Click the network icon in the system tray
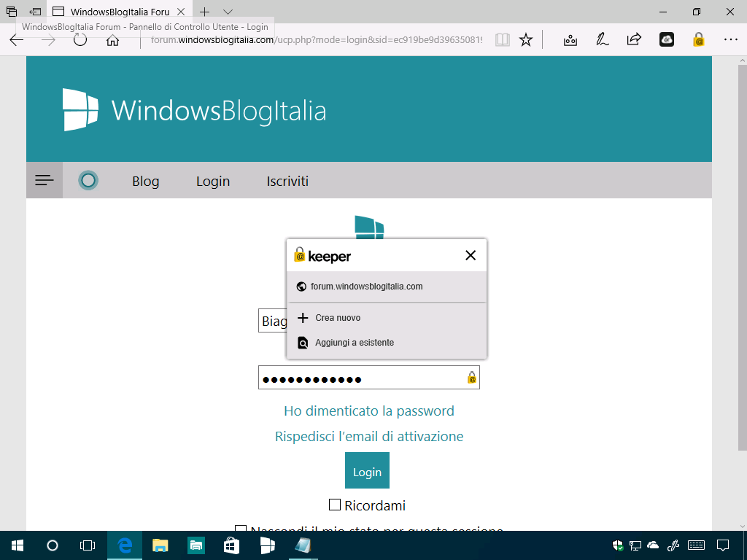The image size is (747, 560). pyautogui.click(x=635, y=545)
